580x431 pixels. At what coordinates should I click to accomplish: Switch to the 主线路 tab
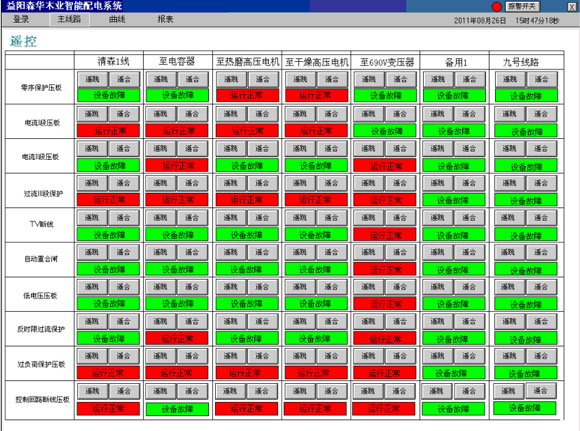[69, 19]
